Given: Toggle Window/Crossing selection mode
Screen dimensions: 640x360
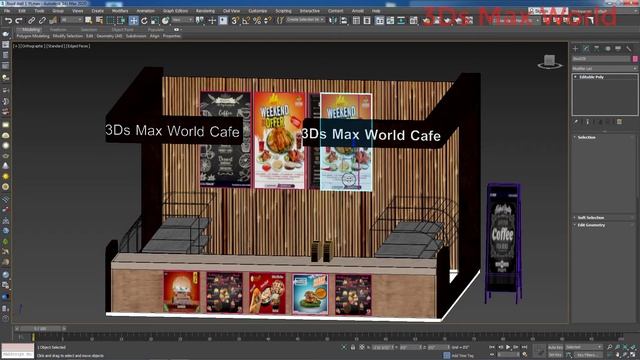Looking at the screenshot, I should click(121, 20).
